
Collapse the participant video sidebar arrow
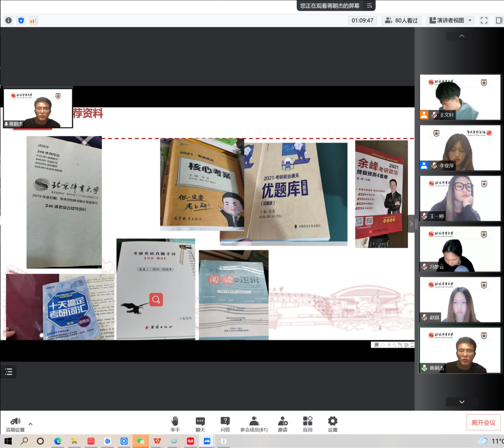click(x=411, y=224)
